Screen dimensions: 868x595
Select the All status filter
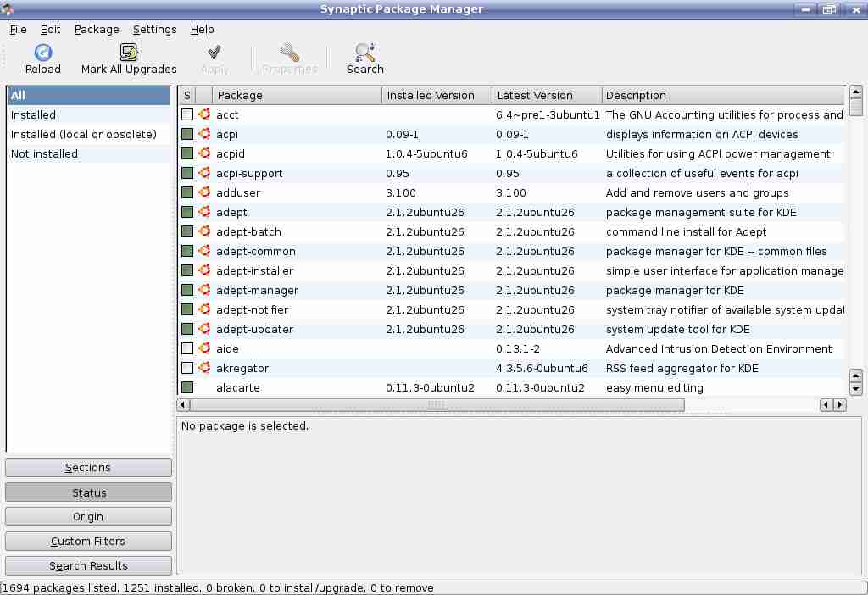[88, 95]
